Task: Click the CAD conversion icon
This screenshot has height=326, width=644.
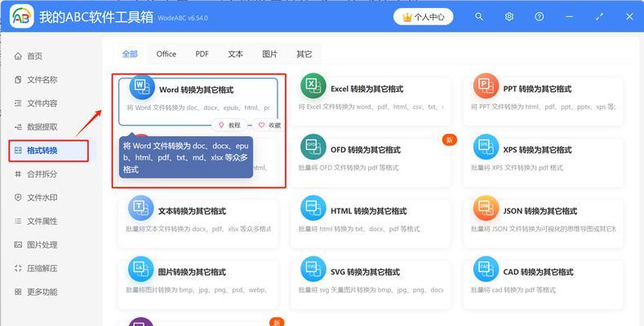Action: (x=486, y=269)
